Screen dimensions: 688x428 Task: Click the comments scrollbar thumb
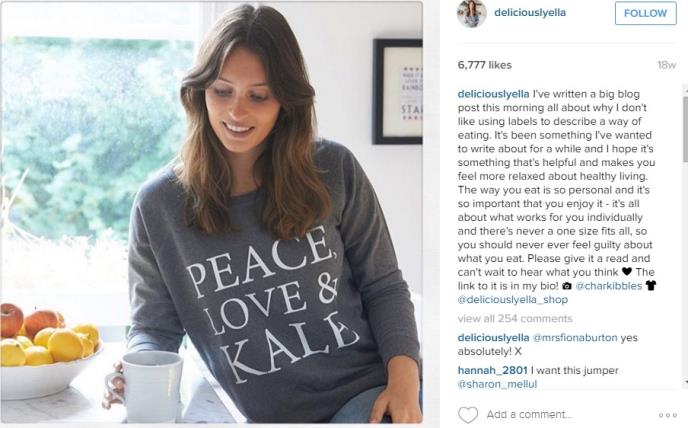click(x=685, y=129)
